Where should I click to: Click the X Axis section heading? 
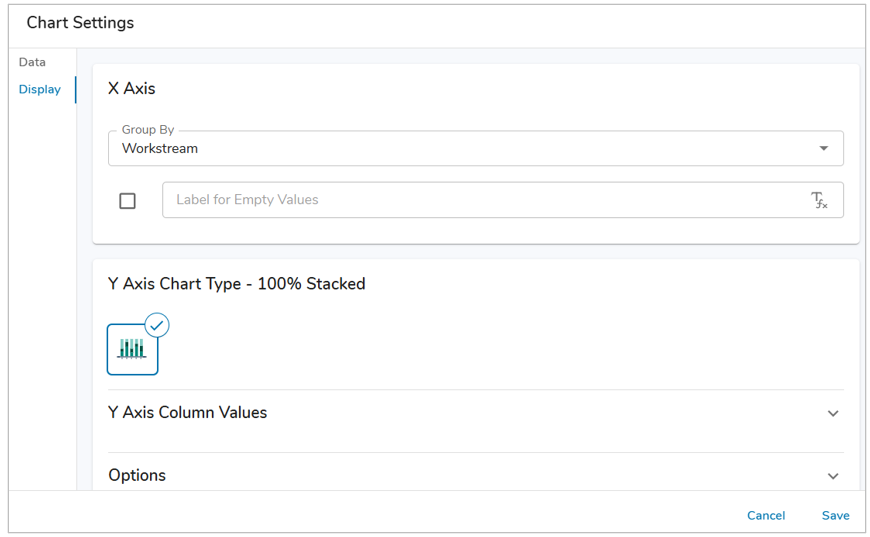click(131, 89)
